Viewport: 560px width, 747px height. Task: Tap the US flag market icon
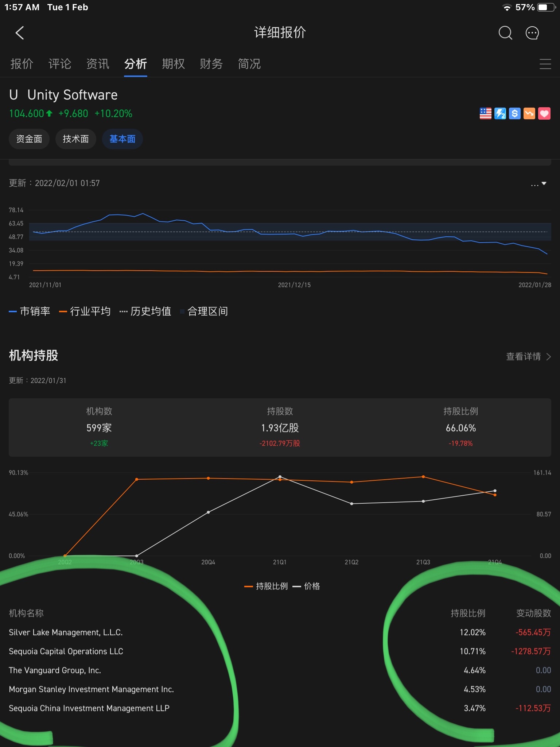[485, 113]
